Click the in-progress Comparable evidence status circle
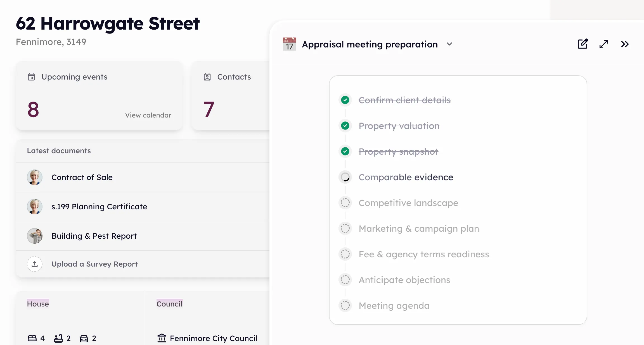This screenshot has height=345, width=644. [345, 177]
